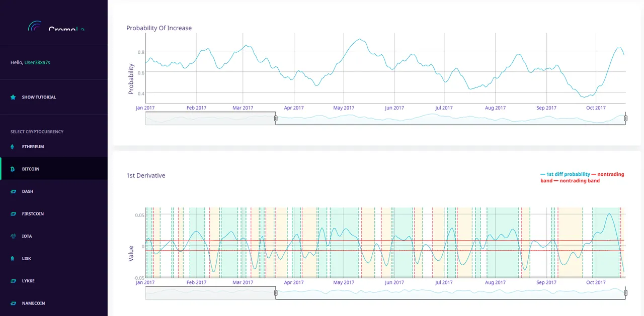The image size is (644, 316).
Task: Click the 1st Derivative chart title
Action: pyautogui.click(x=146, y=175)
